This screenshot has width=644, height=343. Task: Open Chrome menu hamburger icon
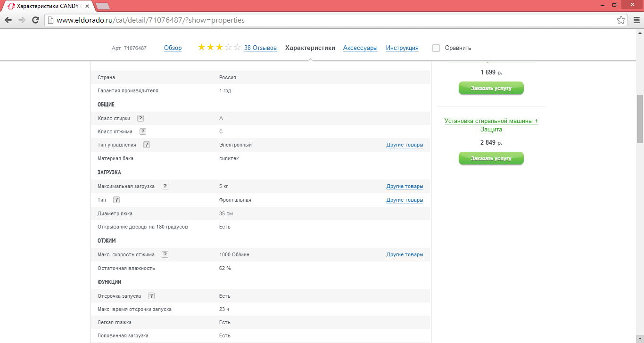[636, 20]
